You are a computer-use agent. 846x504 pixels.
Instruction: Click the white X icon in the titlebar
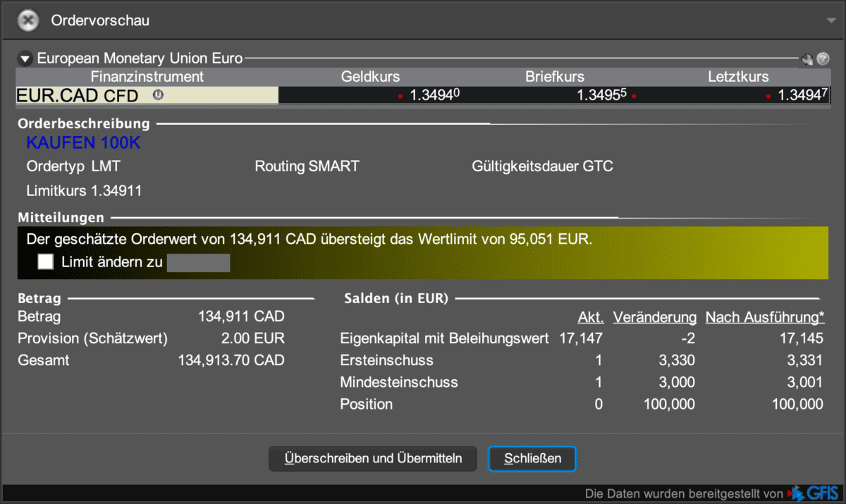pyautogui.click(x=27, y=20)
